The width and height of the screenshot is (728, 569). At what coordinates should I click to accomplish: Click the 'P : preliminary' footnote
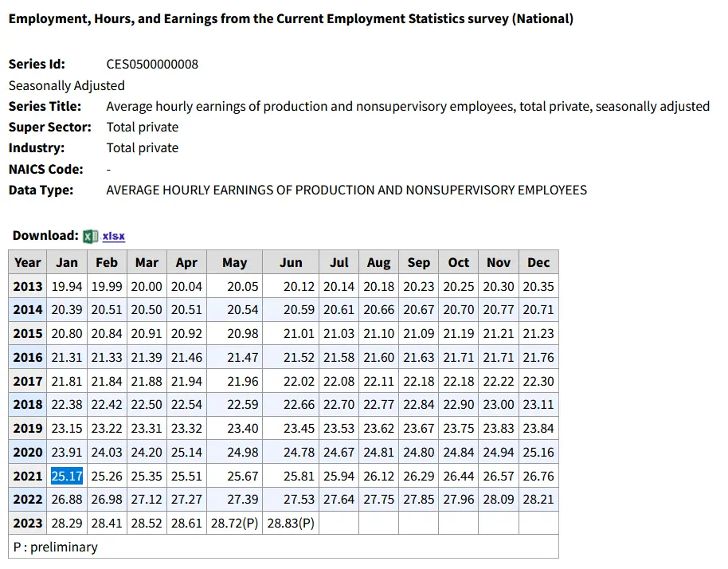click(56, 547)
